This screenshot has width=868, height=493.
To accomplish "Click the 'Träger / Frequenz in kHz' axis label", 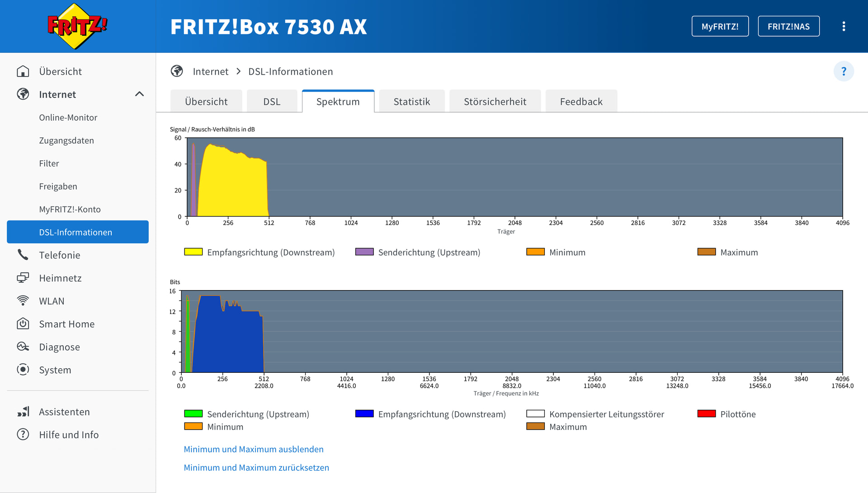I will pyautogui.click(x=506, y=394).
